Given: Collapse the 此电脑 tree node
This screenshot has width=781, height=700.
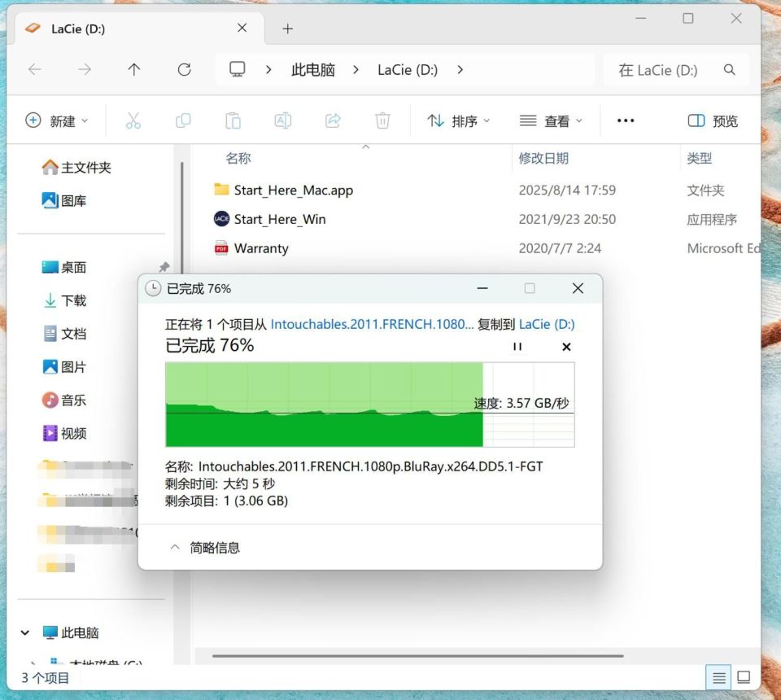Looking at the screenshot, I should pyautogui.click(x=25, y=632).
